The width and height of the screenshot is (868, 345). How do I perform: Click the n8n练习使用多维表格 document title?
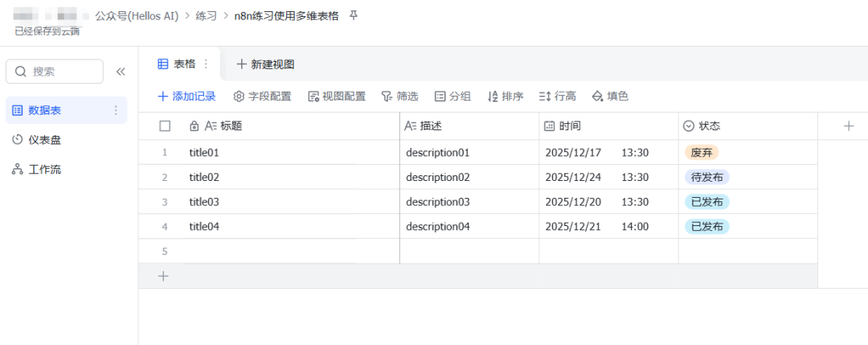287,16
